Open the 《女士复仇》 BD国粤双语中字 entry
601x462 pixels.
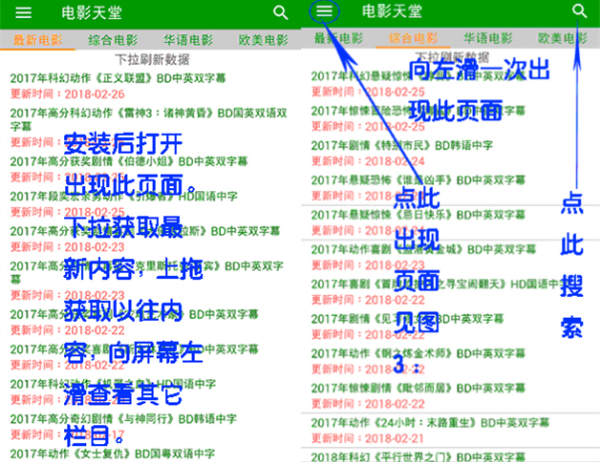click(112, 454)
